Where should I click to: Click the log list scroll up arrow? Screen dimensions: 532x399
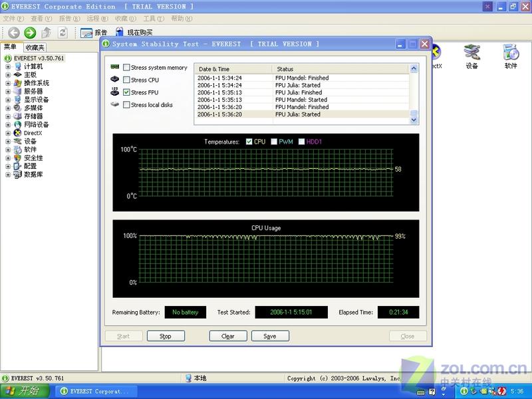point(414,68)
